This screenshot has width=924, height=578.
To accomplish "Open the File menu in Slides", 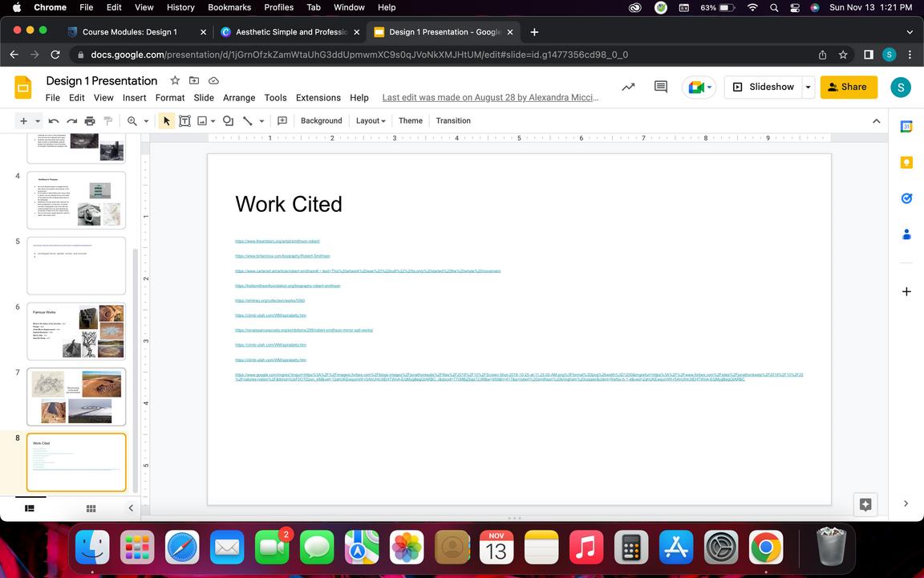I will pyautogui.click(x=52, y=98).
